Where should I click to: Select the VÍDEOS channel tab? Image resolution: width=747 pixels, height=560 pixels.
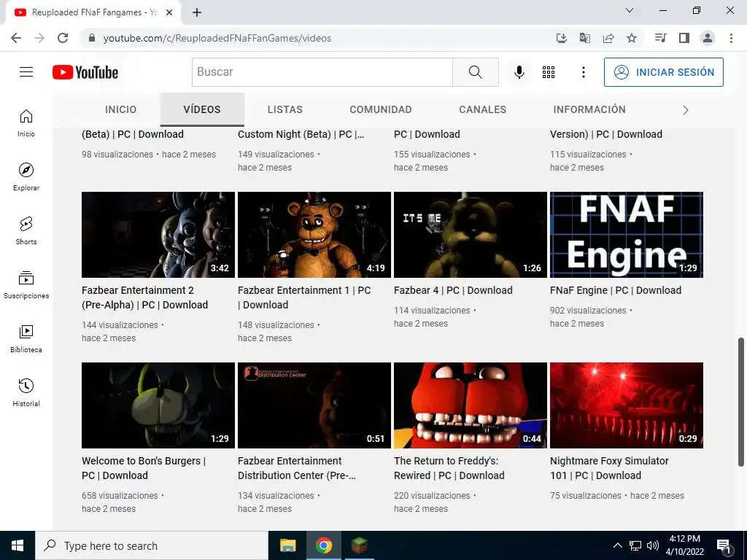coord(202,109)
